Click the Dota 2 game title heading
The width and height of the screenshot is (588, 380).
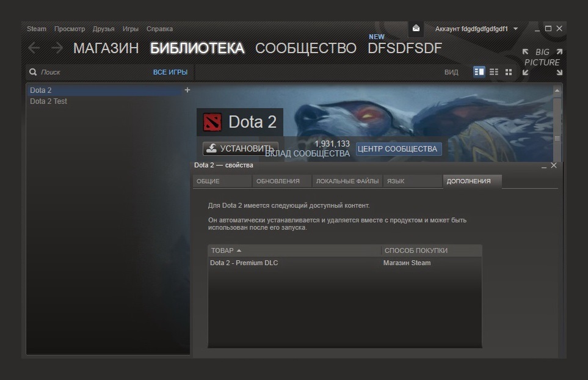(x=252, y=122)
